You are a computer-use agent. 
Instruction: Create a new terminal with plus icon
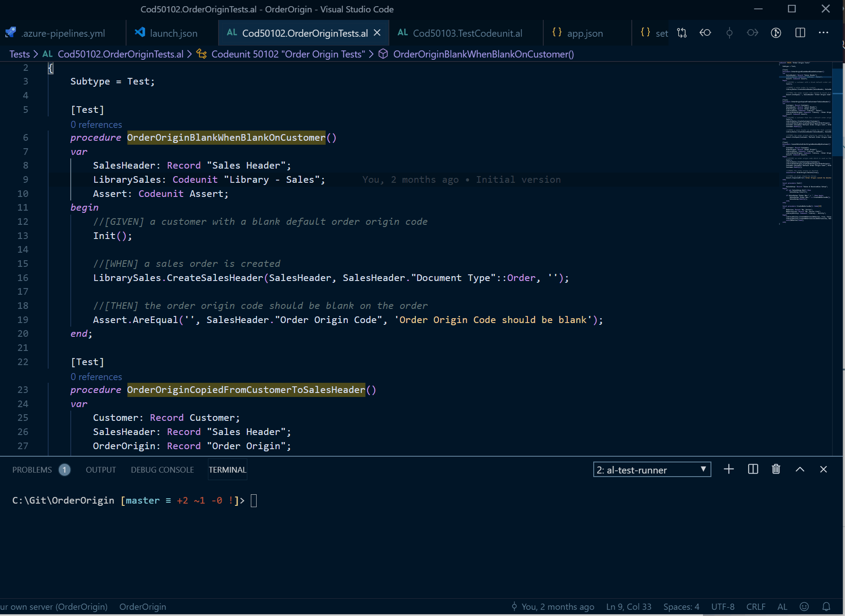pyautogui.click(x=729, y=470)
